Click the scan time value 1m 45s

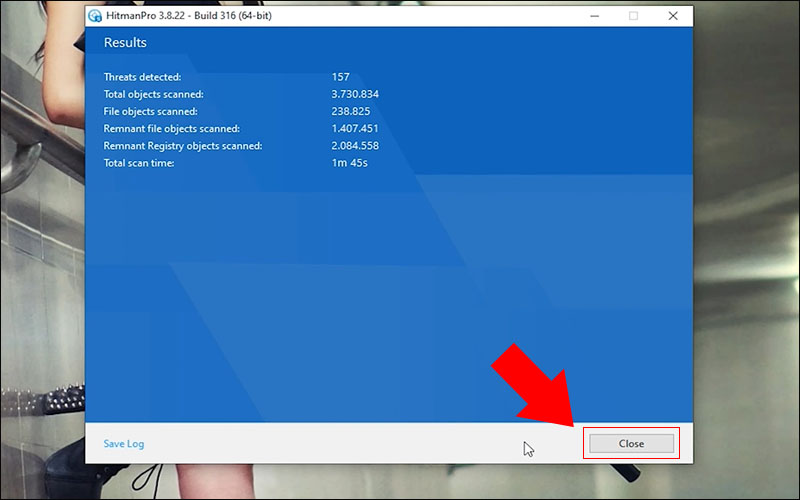(349, 163)
